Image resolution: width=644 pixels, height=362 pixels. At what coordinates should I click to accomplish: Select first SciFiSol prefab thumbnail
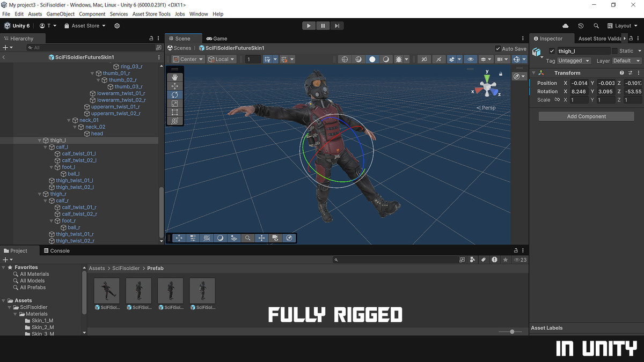(x=107, y=291)
